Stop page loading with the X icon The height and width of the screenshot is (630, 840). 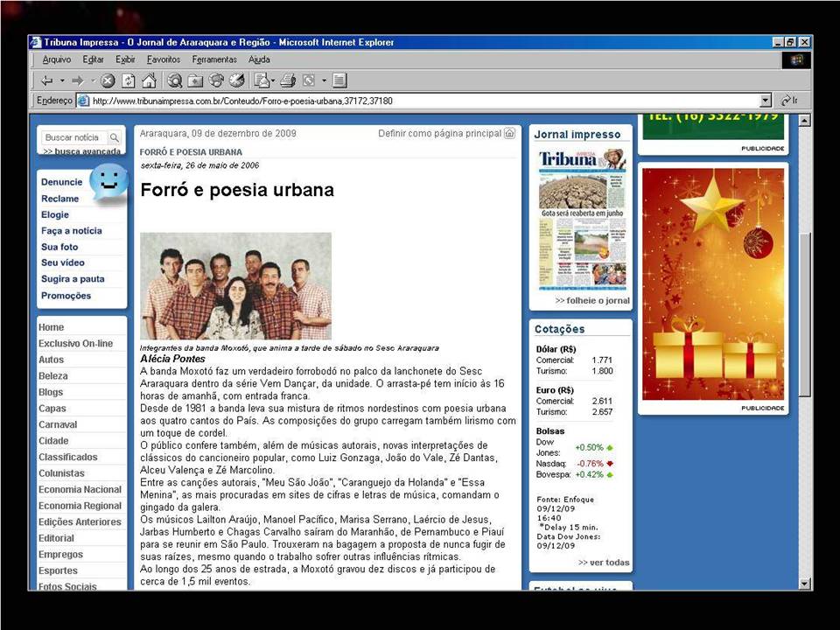click(108, 80)
